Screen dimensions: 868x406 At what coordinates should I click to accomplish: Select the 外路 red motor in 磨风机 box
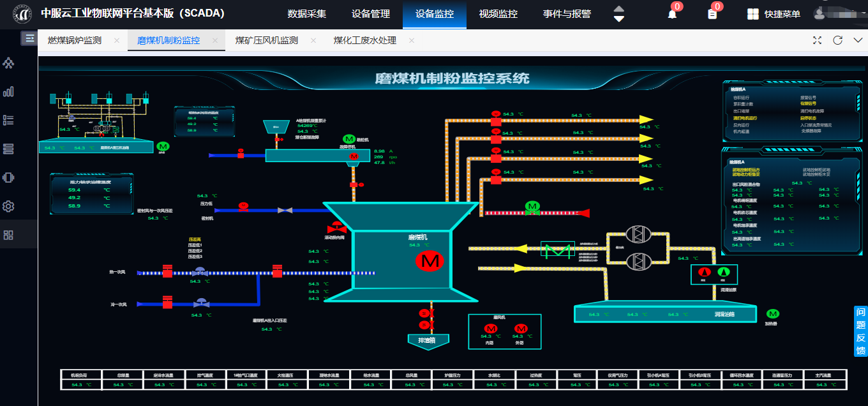click(521, 329)
